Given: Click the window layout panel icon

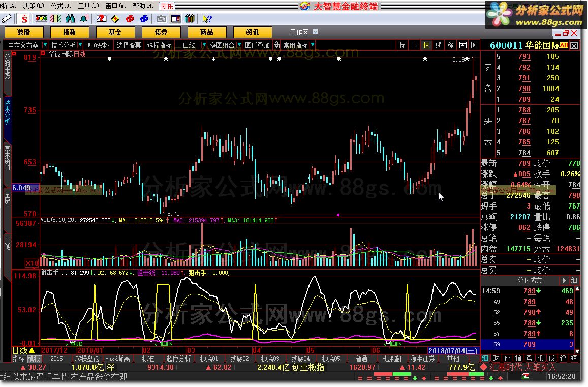Looking at the screenshot, I should click(175, 18).
